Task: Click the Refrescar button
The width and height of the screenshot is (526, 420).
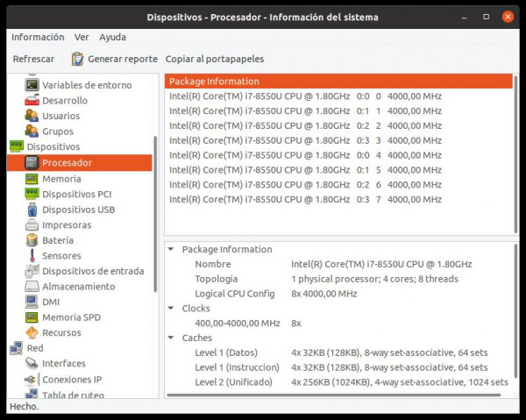Action: click(x=33, y=59)
